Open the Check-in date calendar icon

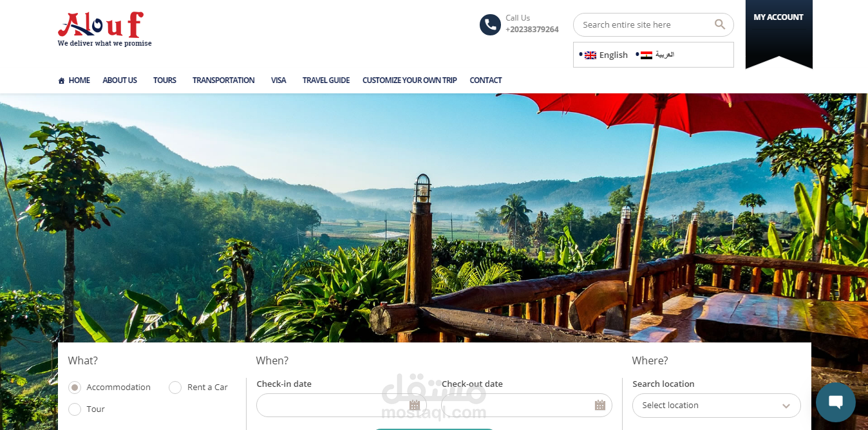pos(415,405)
